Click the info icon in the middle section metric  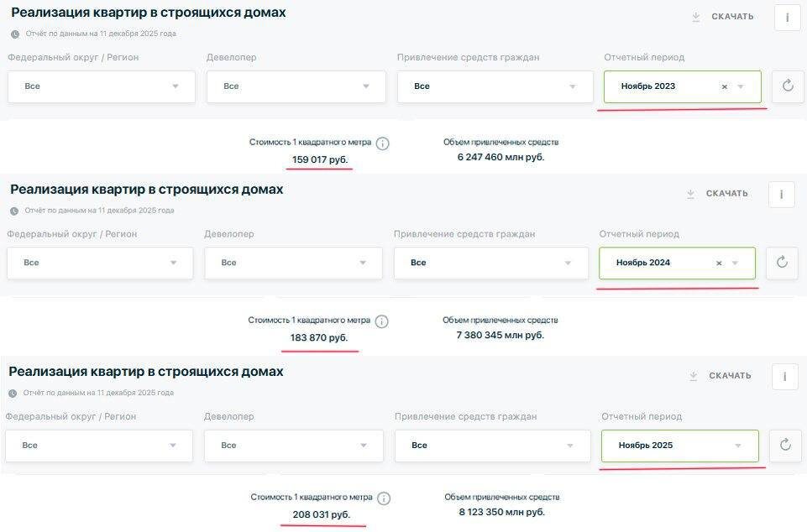click(x=382, y=321)
